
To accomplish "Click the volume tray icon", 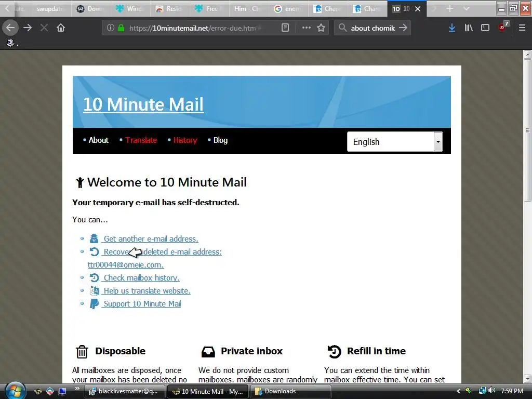I will point(492,391).
